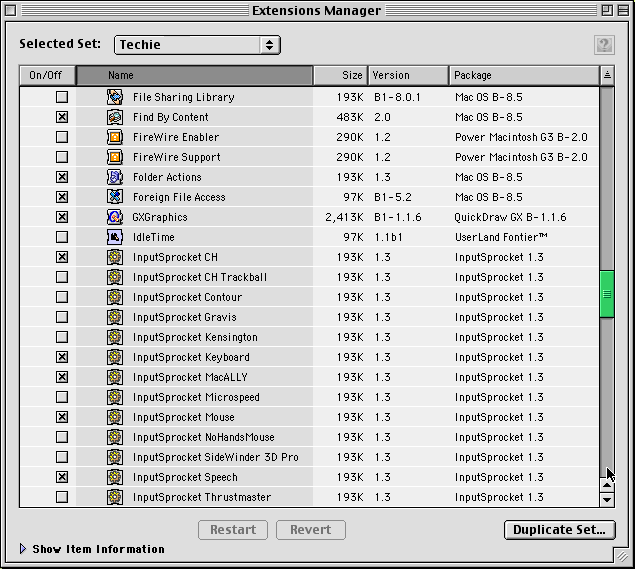Click the InputSprocket Mouse icon
This screenshot has width=635, height=569.
[115, 417]
